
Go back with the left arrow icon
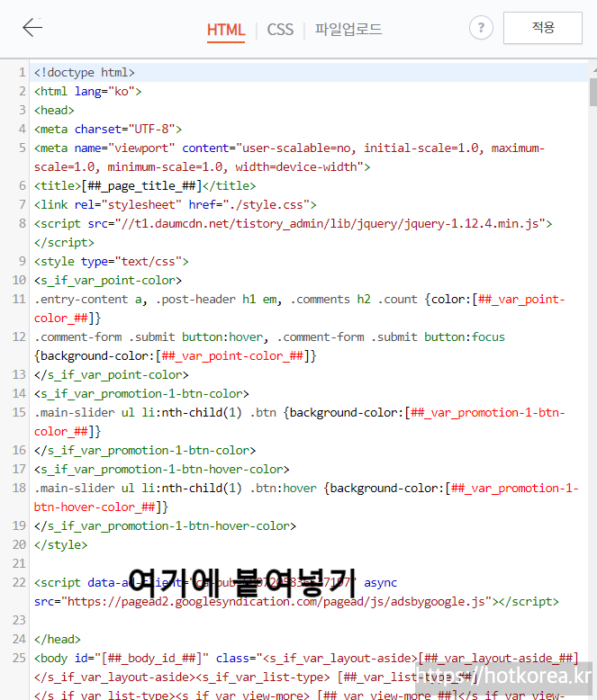point(32,28)
